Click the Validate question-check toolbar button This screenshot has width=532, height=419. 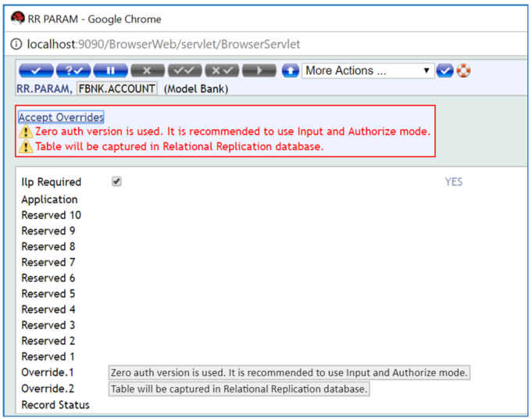[73, 70]
